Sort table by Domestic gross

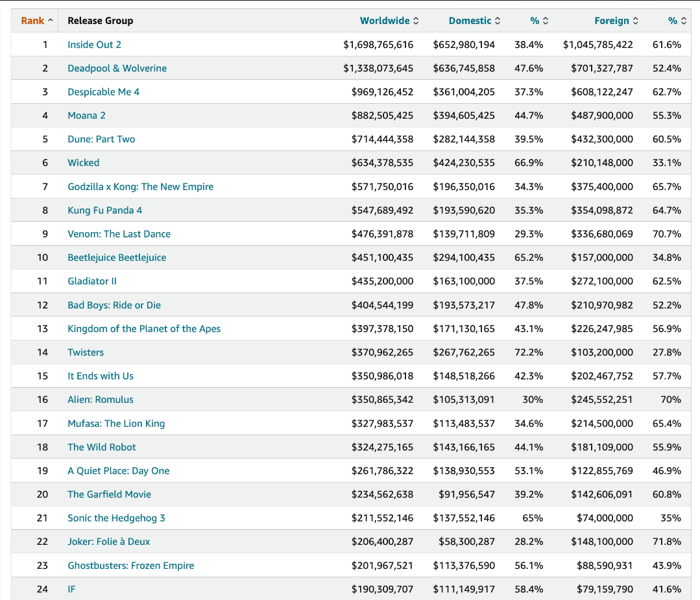click(474, 21)
